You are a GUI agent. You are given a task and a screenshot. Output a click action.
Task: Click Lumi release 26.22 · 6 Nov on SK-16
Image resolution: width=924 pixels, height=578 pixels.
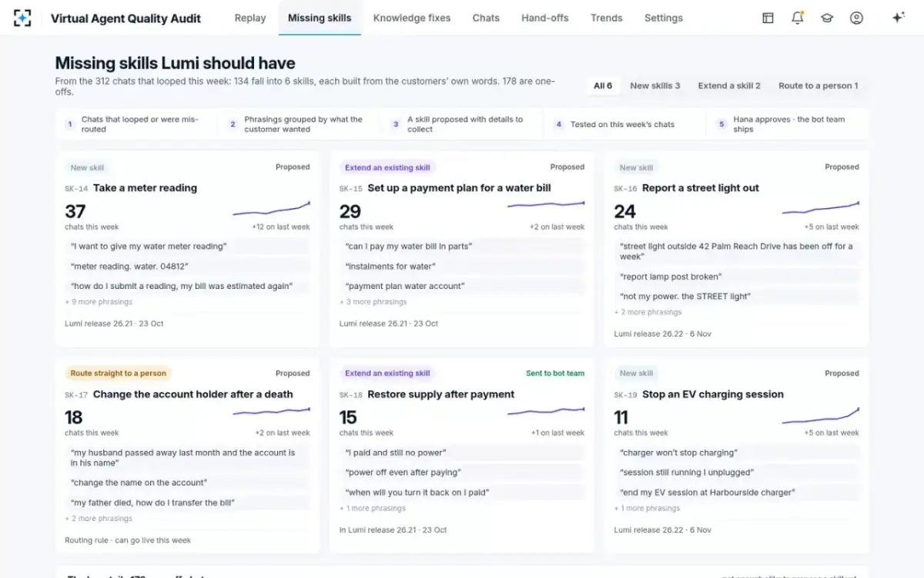[662, 334]
